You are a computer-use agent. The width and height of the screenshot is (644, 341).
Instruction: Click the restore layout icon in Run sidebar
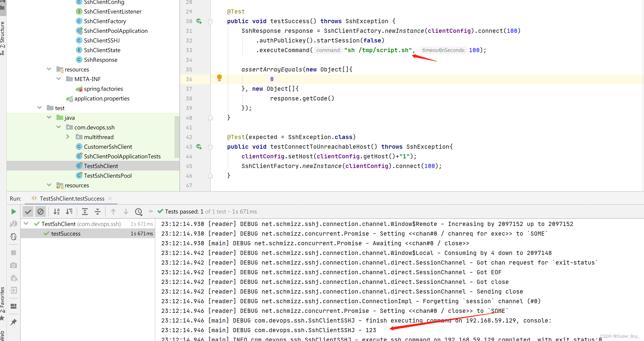pos(14,306)
